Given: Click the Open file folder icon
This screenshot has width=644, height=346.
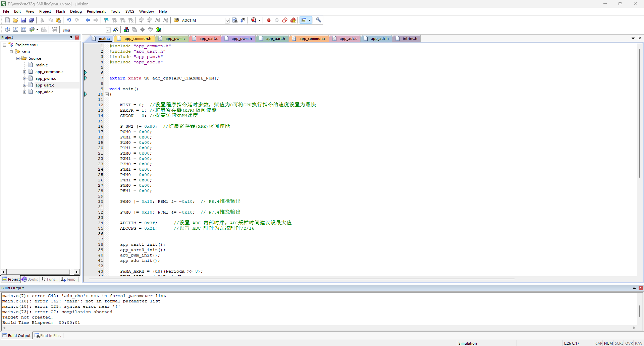Looking at the screenshot, I should click(15, 20).
